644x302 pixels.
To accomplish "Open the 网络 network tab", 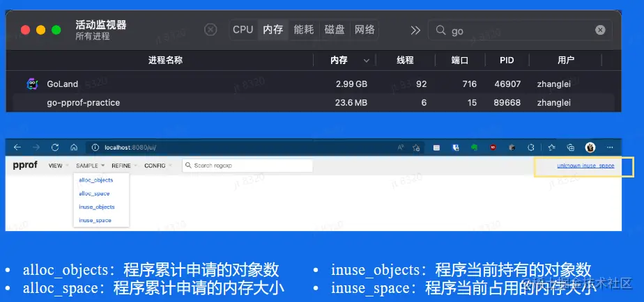I will 365,30.
